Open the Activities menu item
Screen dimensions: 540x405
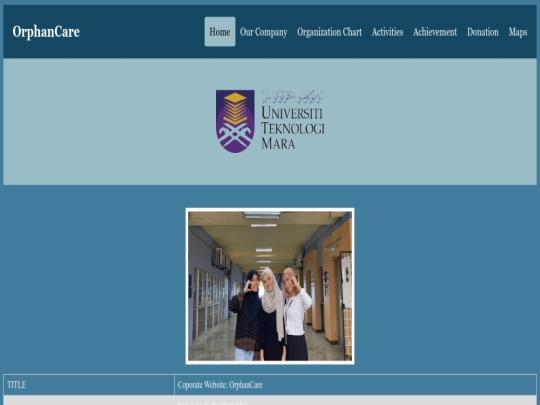(x=387, y=32)
